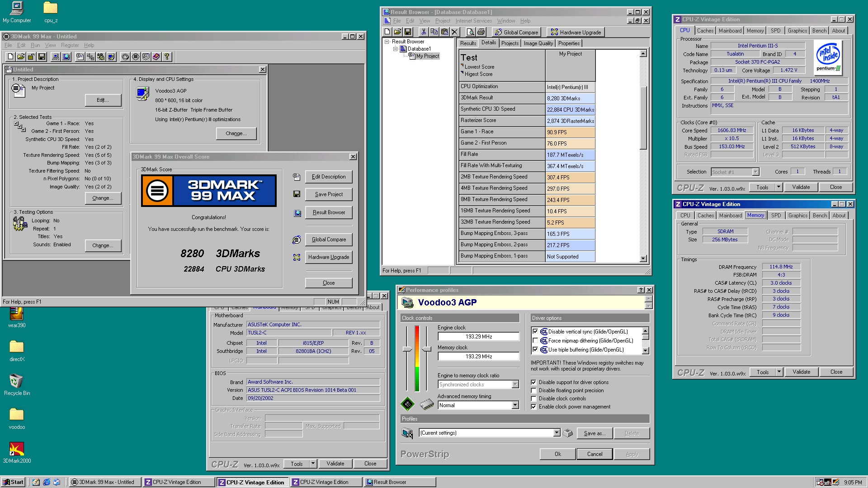
Task: Click memory module icon in PowerStrip profiles
Action: click(427, 404)
